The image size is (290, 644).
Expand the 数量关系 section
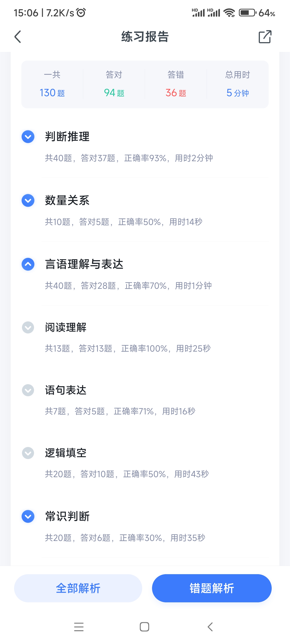click(28, 200)
